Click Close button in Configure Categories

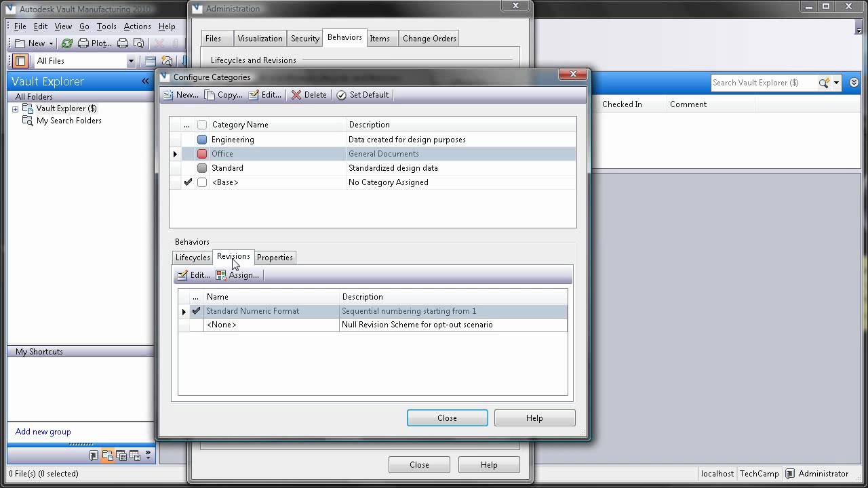coord(447,418)
